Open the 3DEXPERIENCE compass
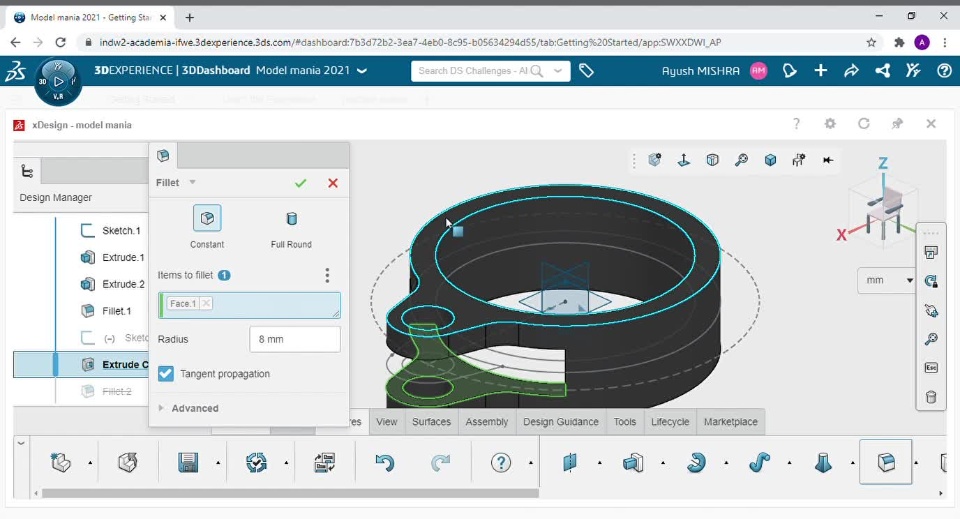The height and width of the screenshot is (519, 960). (58, 81)
